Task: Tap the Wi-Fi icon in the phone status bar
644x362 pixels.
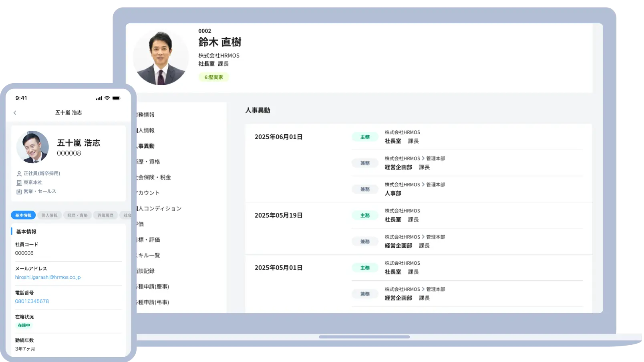Action: coord(106,98)
